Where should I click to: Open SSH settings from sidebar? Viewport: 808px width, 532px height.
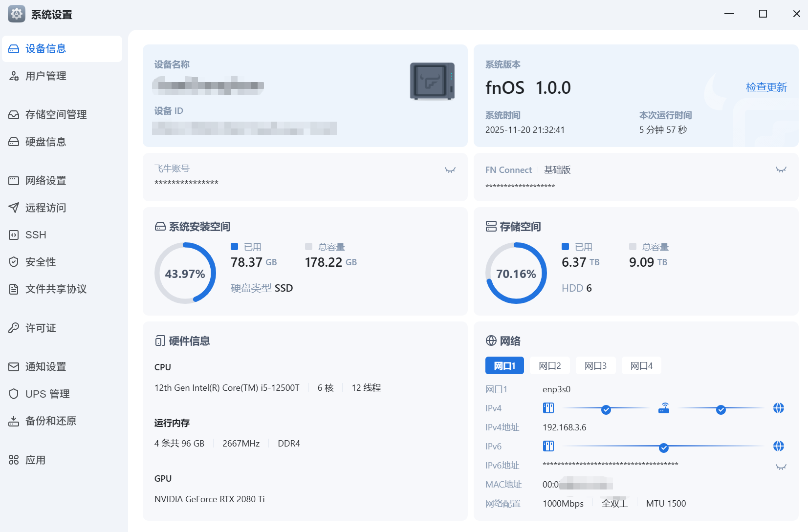point(36,235)
